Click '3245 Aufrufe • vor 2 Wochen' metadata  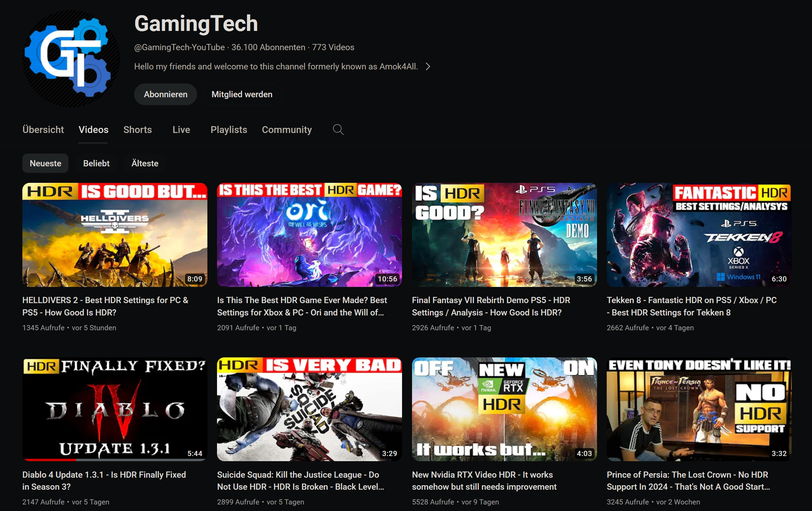click(x=653, y=502)
